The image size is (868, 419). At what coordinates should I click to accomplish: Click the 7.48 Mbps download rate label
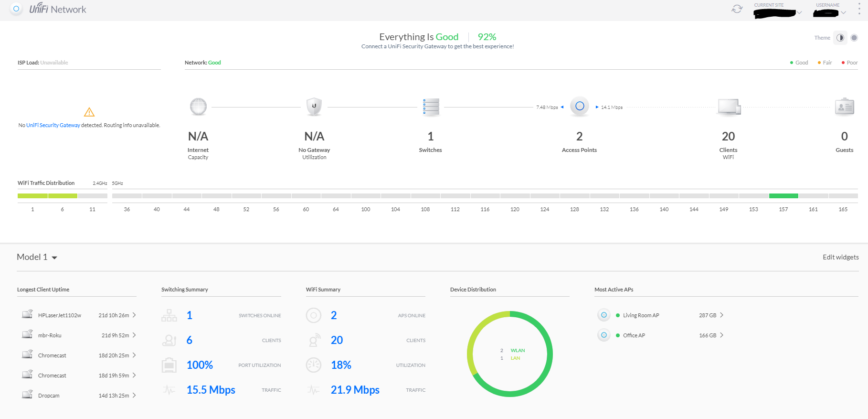547,107
